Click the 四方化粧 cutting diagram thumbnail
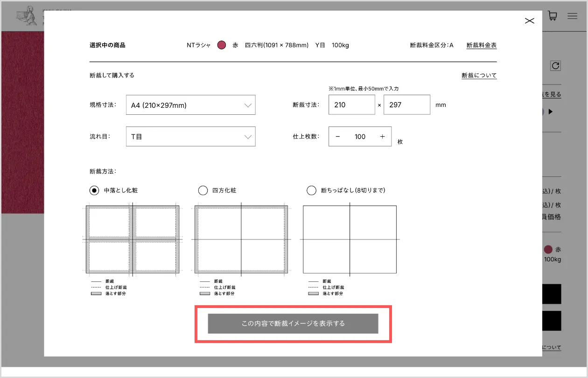The height and width of the screenshot is (378, 588). (241, 239)
